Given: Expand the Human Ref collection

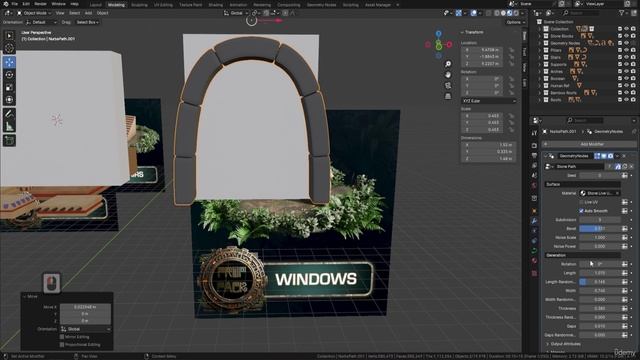Looking at the screenshot, I should click(540, 86).
